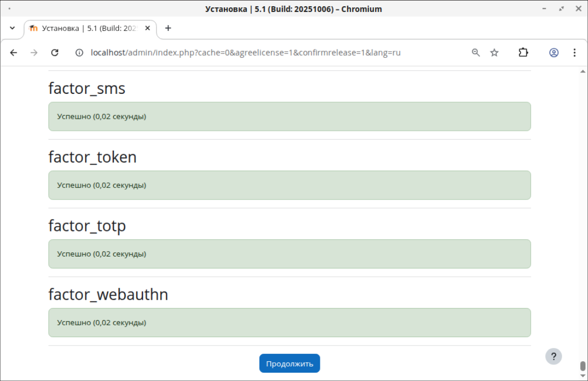Open Chromium's three-dot menu
The image size is (588, 381).
574,53
